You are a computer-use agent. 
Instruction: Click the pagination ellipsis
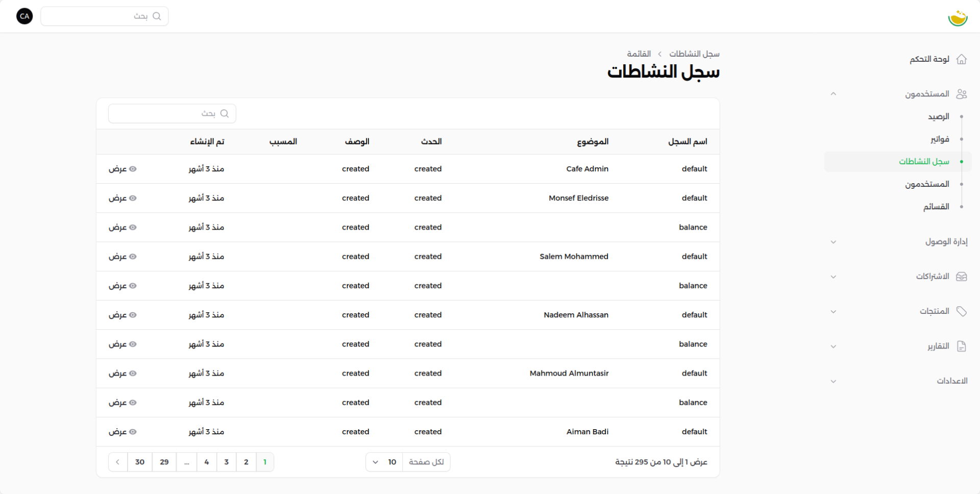(x=187, y=462)
